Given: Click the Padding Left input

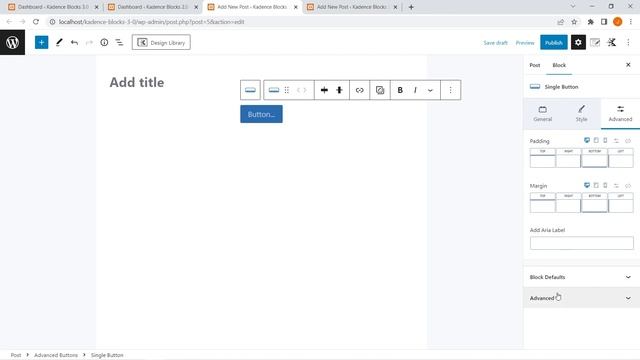Looking at the screenshot, I should point(621,161).
